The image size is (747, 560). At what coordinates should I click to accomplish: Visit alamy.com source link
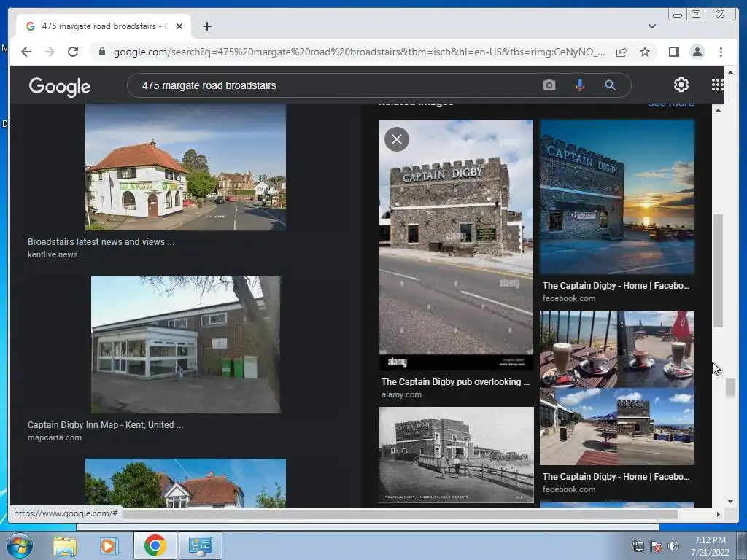click(401, 394)
